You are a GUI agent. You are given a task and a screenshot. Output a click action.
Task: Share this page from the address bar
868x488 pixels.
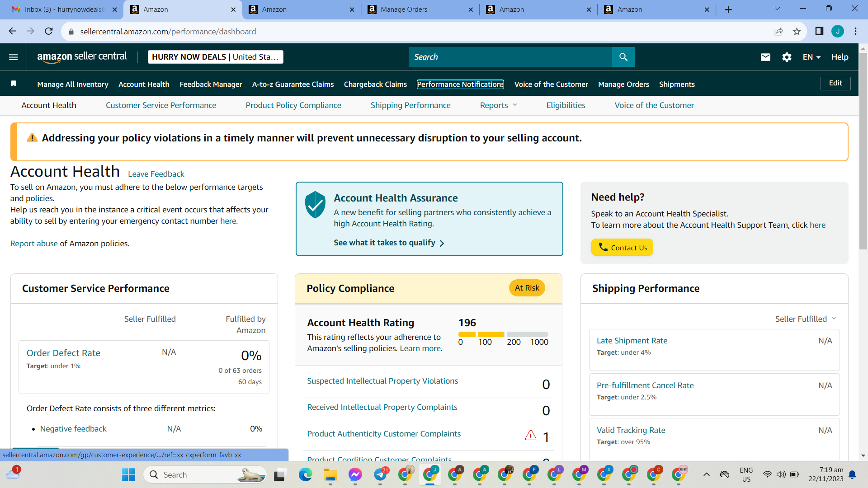click(778, 31)
